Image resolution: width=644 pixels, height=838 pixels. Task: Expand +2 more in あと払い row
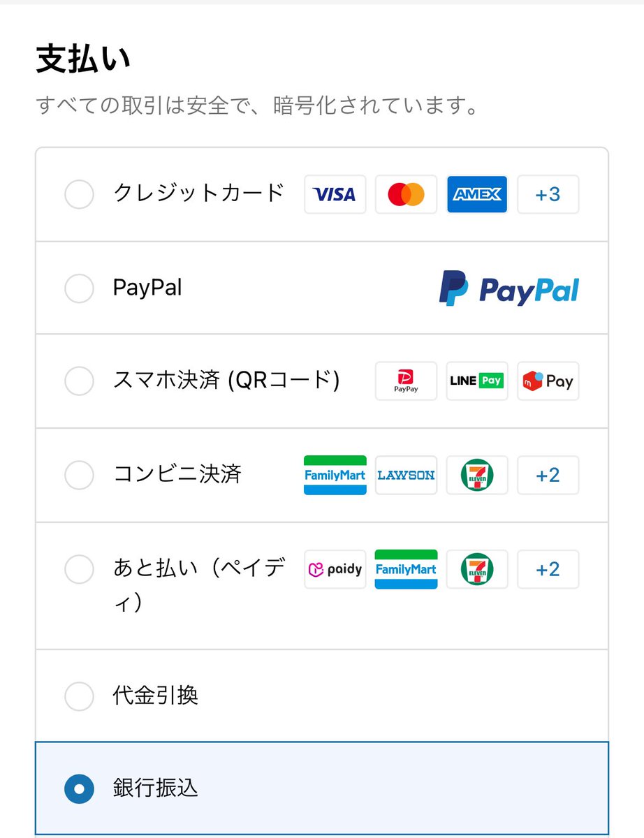coord(548,569)
